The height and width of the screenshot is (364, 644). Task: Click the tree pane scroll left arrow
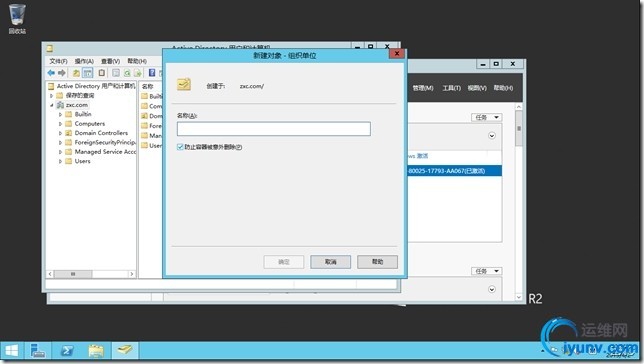[50, 274]
